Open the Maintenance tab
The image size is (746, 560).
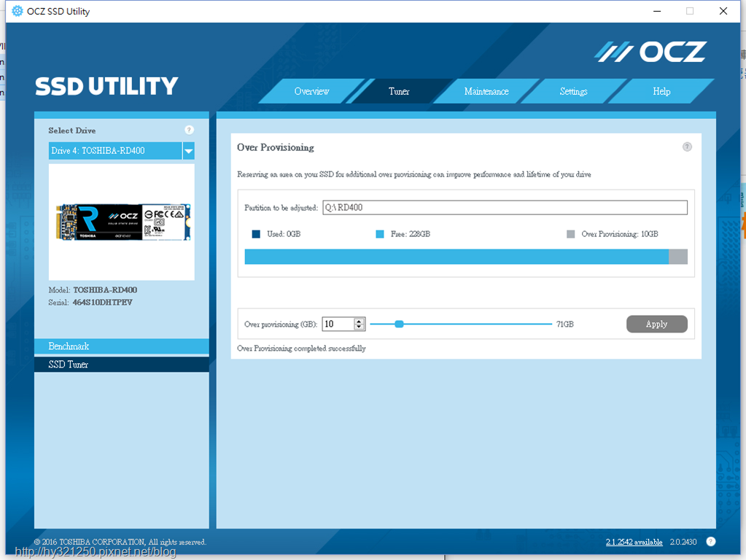(486, 91)
